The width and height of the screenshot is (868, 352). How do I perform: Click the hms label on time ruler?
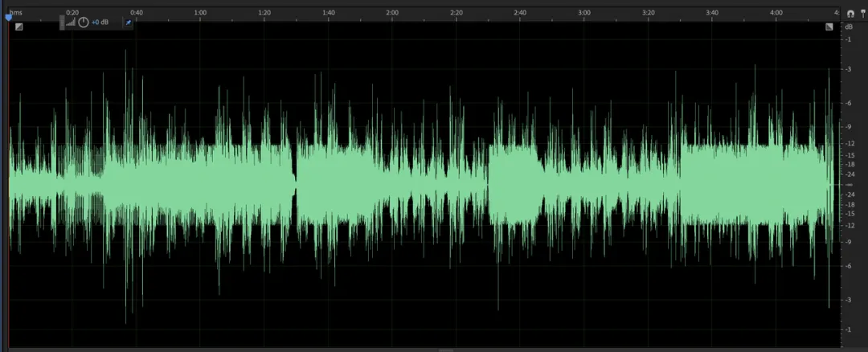coord(15,12)
